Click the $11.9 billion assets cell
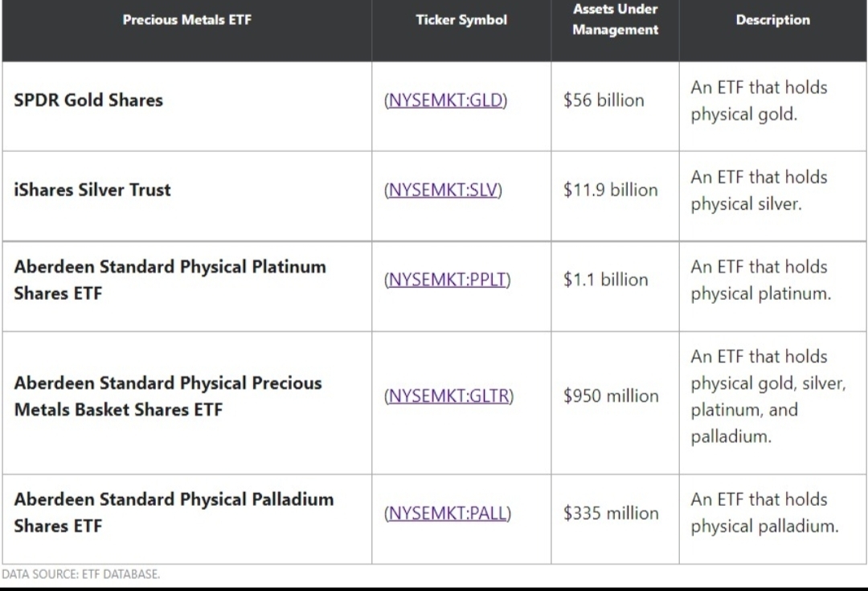The width and height of the screenshot is (868, 591). click(x=610, y=191)
